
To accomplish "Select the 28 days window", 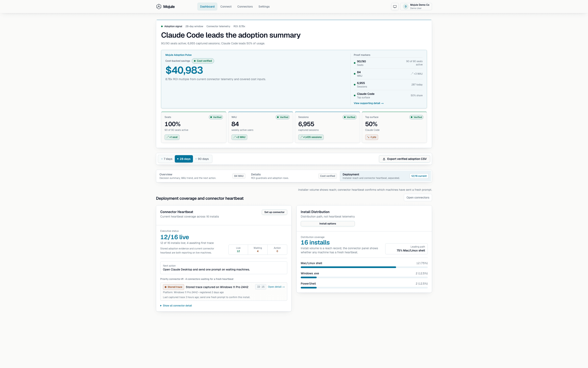I will click(184, 159).
